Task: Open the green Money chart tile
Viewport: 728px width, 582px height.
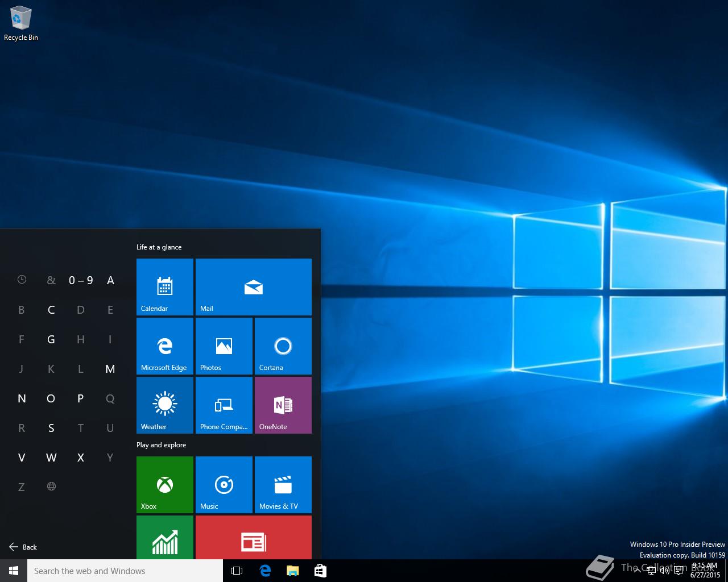Action: pos(165,537)
